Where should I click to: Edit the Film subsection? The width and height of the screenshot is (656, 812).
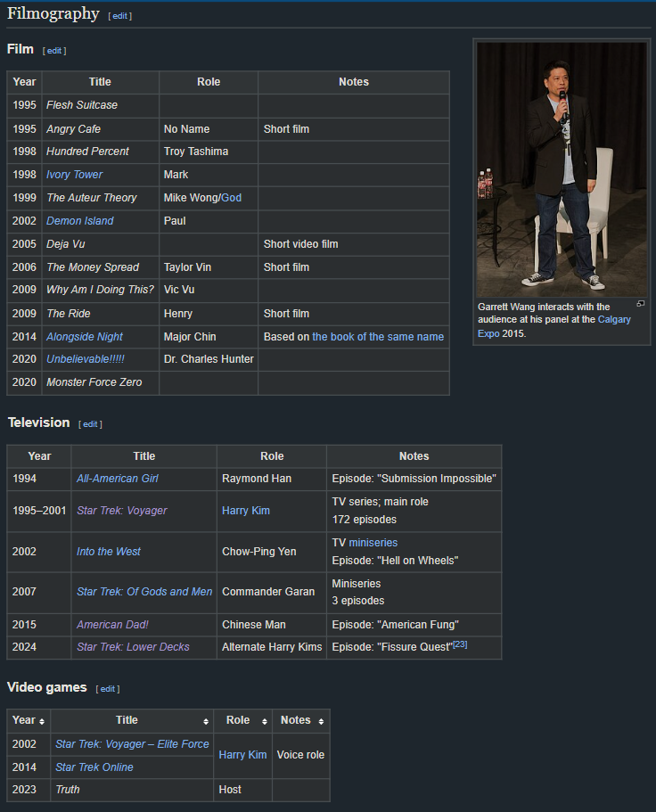point(54,51)
